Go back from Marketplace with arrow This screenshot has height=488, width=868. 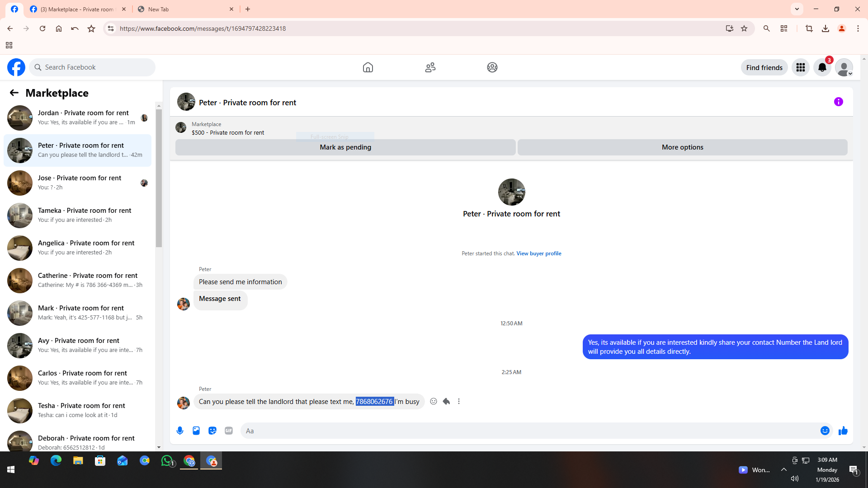pos(14,93)
